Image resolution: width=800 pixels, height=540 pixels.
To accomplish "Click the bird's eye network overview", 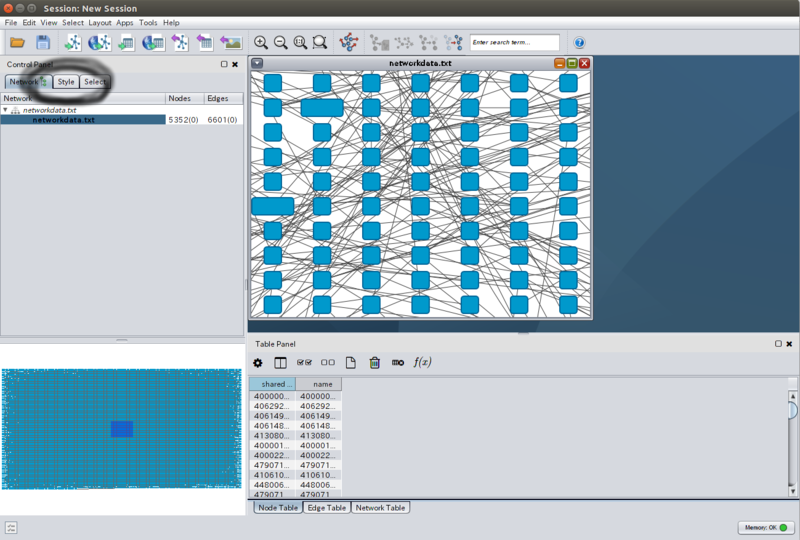I will pos(121,429).
